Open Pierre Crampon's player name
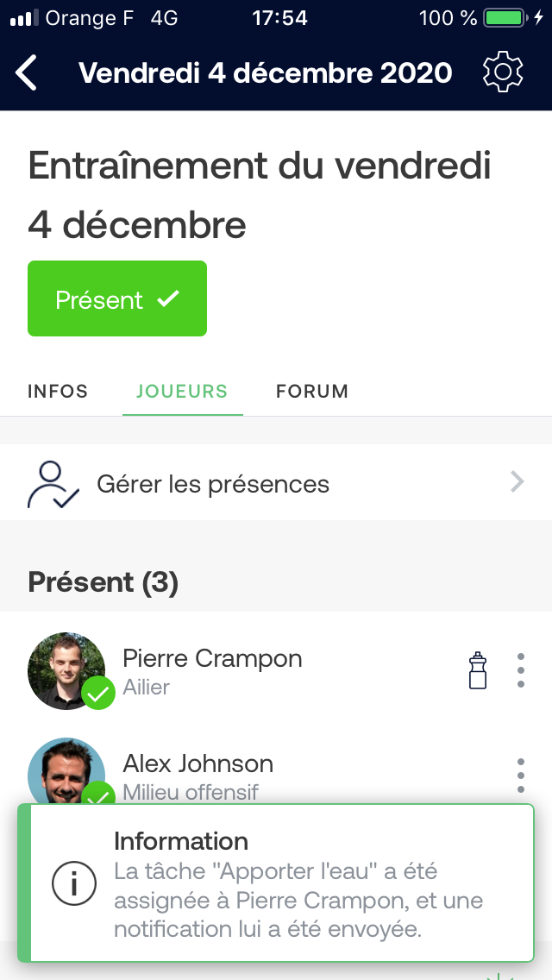Image resolution: width=552 pixels, height=980 pixels. tap(212, 658)
